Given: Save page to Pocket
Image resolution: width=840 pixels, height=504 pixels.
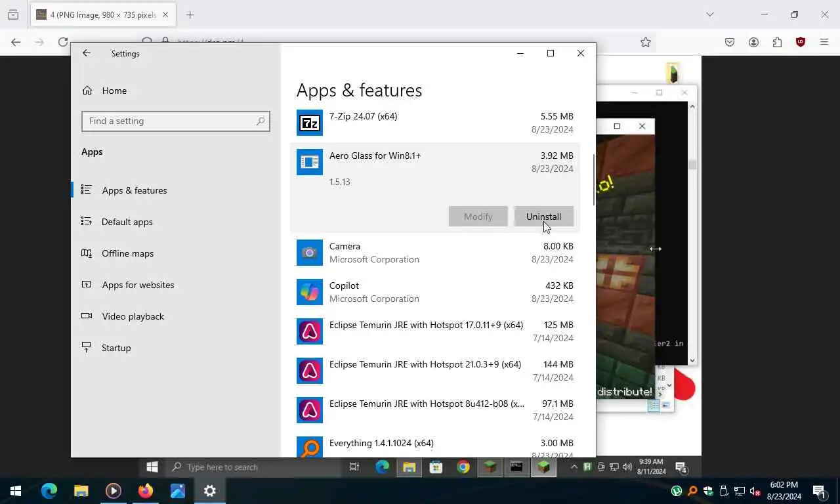Looking at the screenshot, I should 730,42.
